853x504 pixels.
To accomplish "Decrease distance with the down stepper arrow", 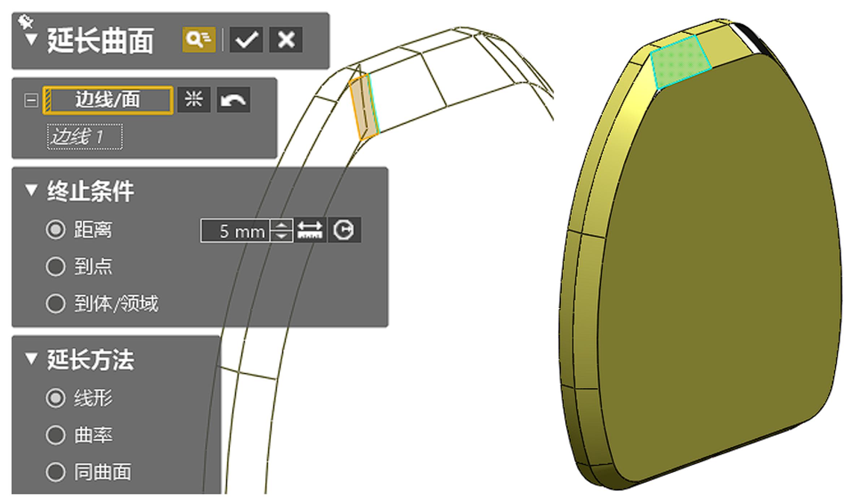I will click(281, 237).
